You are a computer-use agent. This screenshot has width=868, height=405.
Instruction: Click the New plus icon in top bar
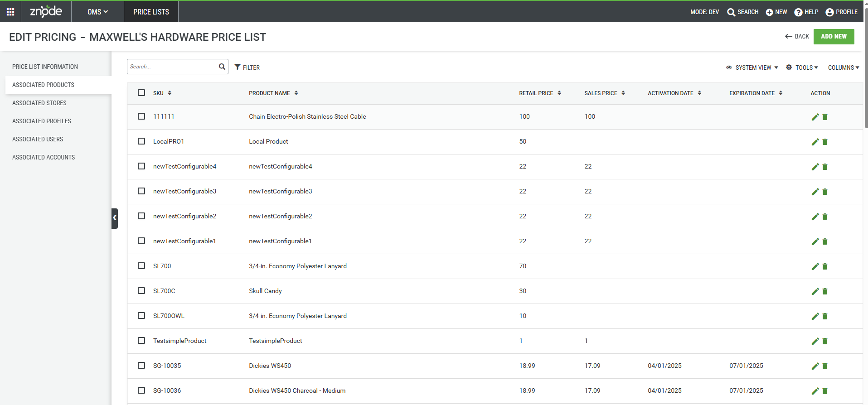point(769,12)
